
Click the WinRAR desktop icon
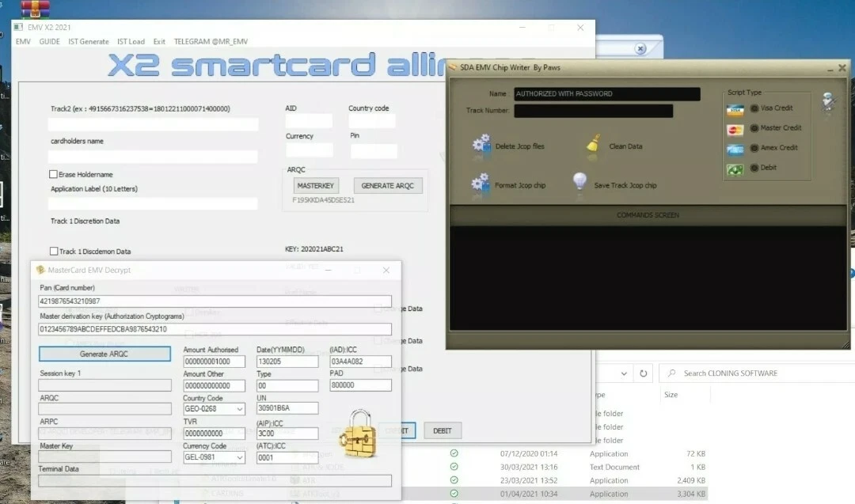tap(36, 8)
